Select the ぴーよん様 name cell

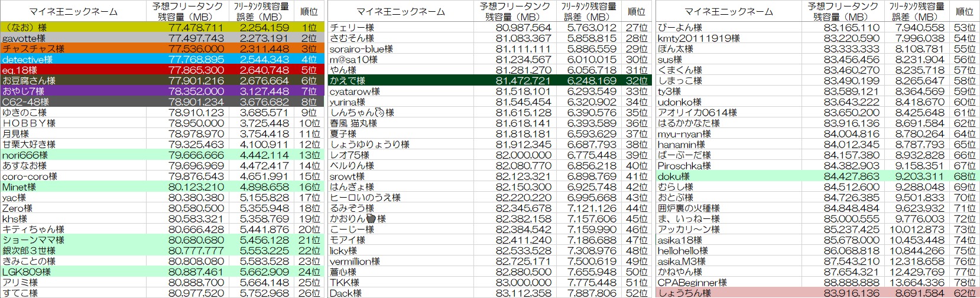point(728,28)
